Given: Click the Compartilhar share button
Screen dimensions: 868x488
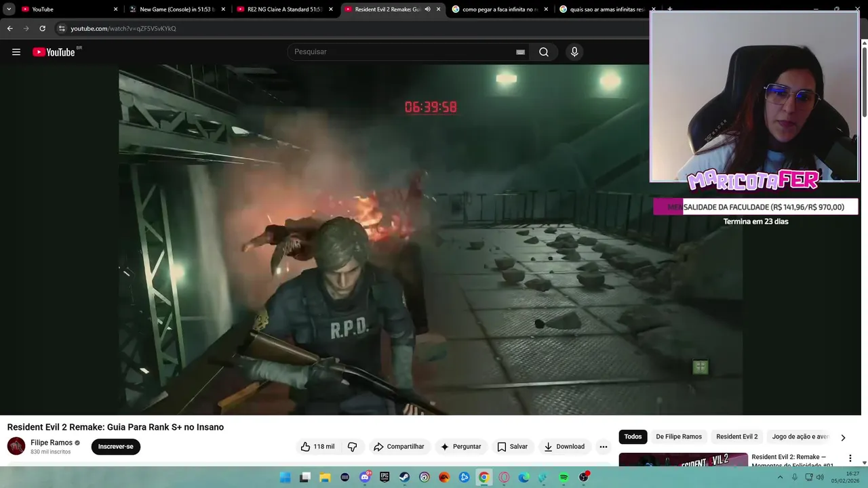Looking at the screenshot, I should (399, 447).
